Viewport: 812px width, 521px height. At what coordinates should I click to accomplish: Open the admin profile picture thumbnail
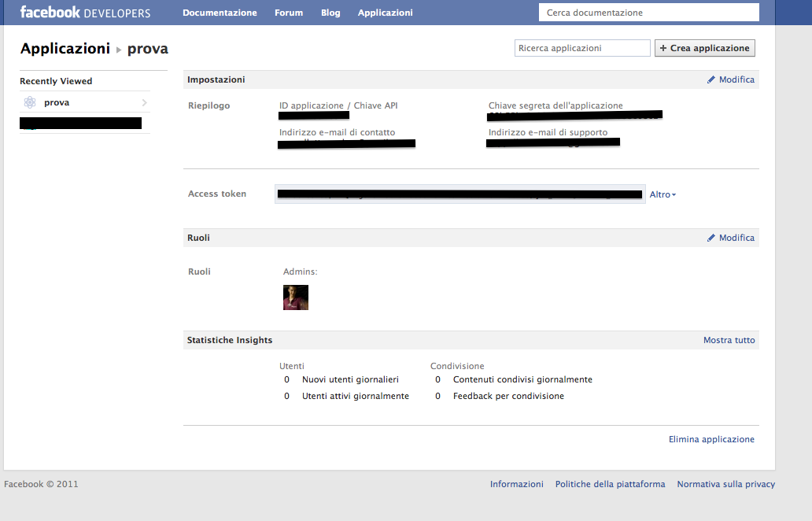point(296,297)
